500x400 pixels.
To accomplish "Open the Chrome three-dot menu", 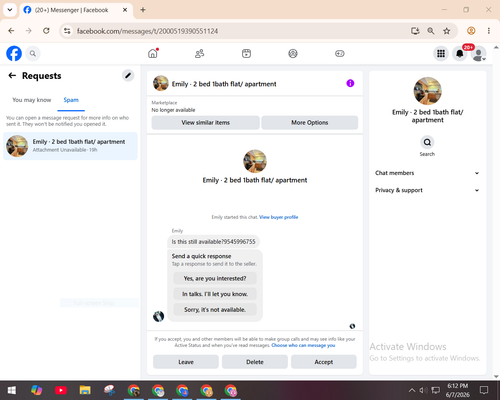I will (489, 31).
